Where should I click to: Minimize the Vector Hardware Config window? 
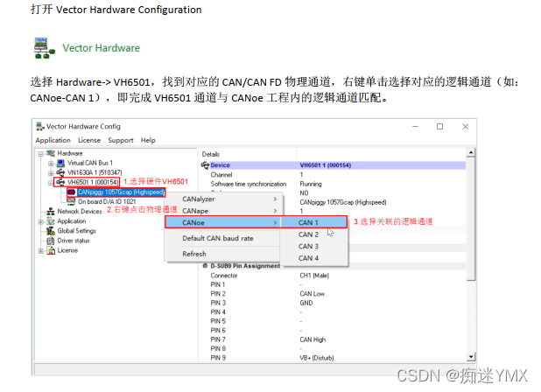(416, 127)
